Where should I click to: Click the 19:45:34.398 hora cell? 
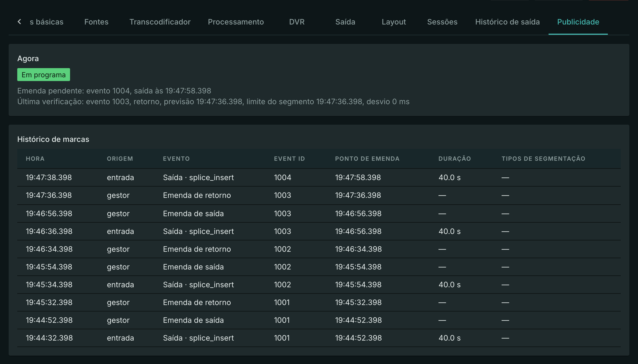[x=49, y=285]
